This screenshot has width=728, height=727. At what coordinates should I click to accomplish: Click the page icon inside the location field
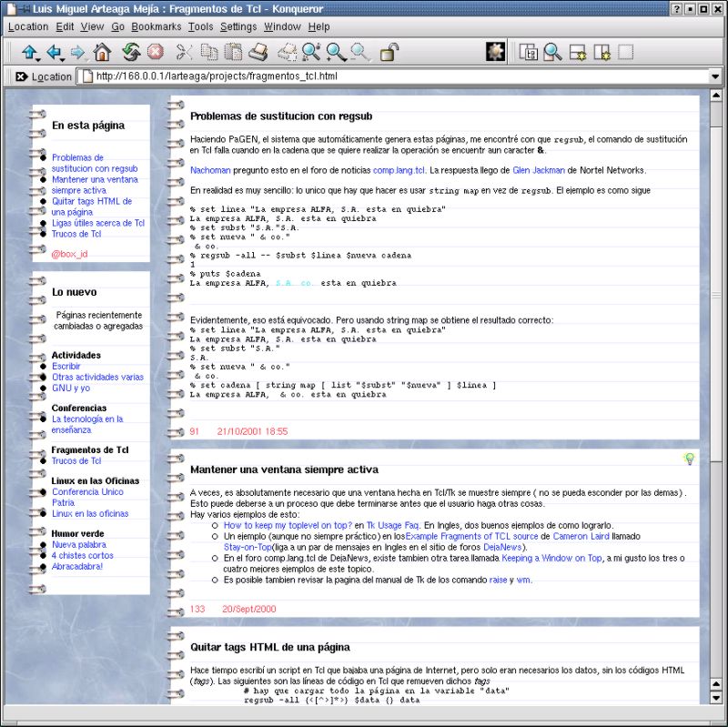pyautogui.click(x=87, y=76)
